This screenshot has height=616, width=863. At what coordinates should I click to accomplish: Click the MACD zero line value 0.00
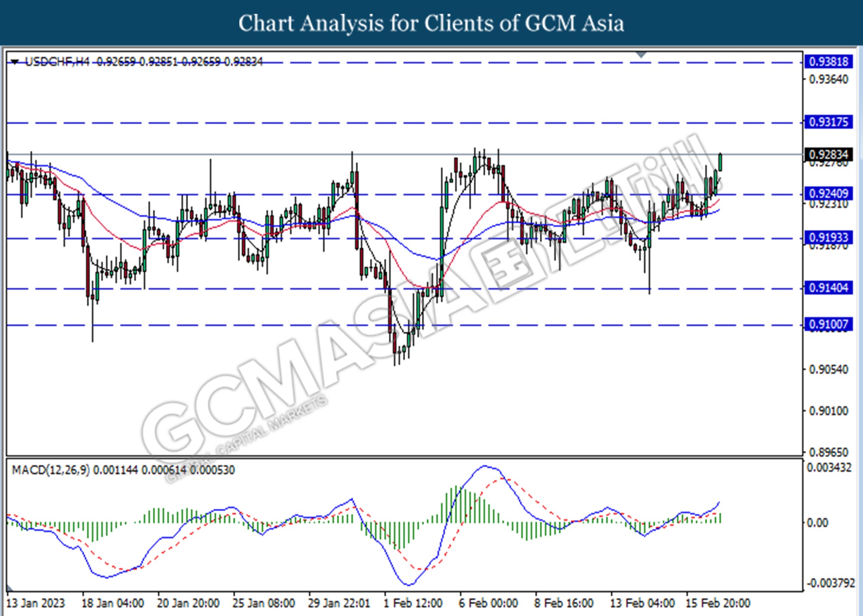817,523
